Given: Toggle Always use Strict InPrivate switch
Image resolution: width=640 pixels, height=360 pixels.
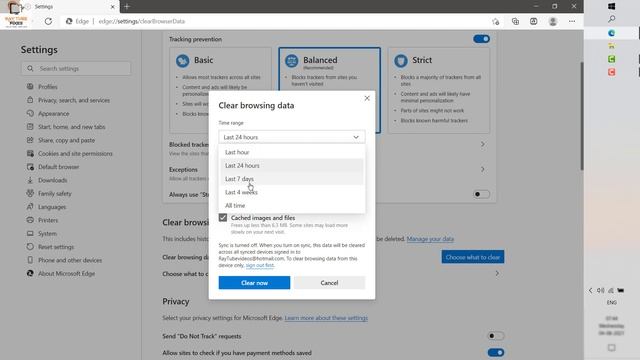Looking at the screenshot, I should tap(482, 194).
